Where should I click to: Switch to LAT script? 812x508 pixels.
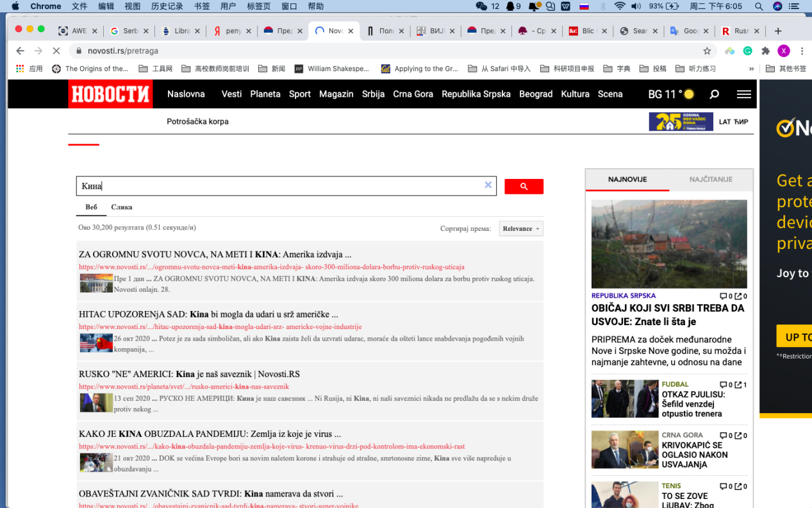[x=725, y=122]
